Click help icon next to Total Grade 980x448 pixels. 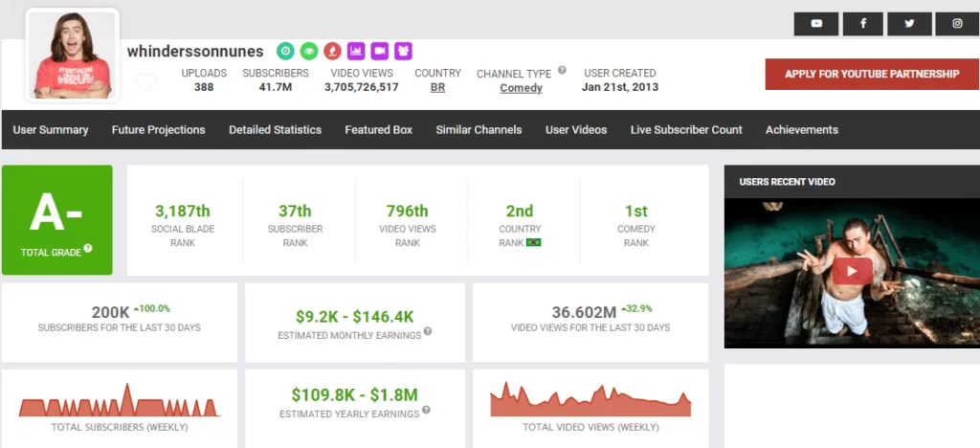88,248
